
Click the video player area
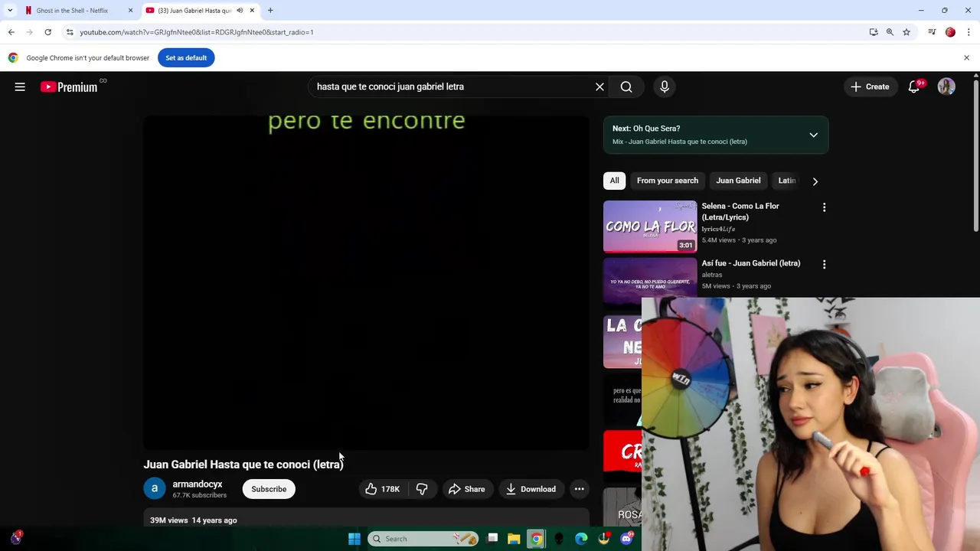[x=366, y=283]
